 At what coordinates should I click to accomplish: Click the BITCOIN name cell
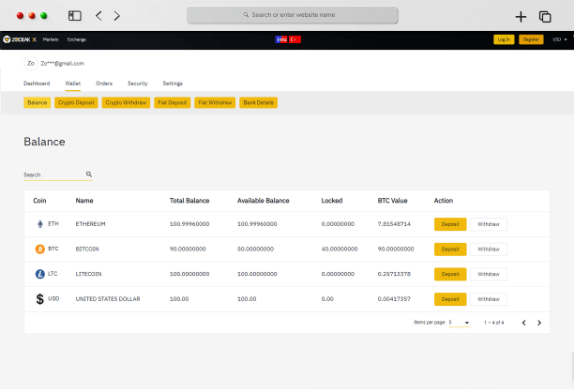(x=87, y=249)
